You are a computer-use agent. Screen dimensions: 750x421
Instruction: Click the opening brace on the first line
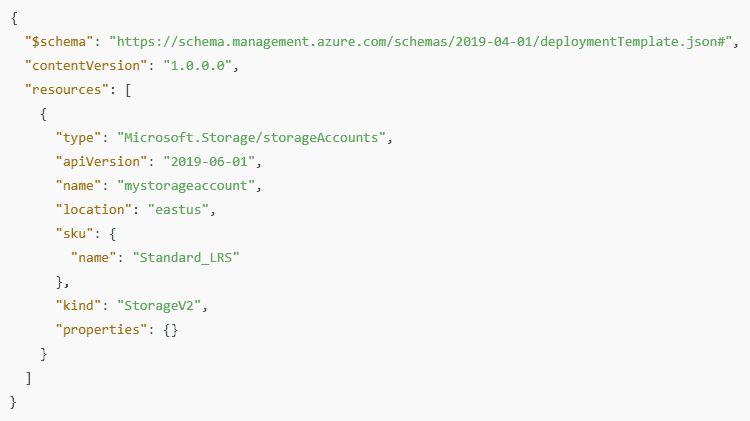coord(13,17)
